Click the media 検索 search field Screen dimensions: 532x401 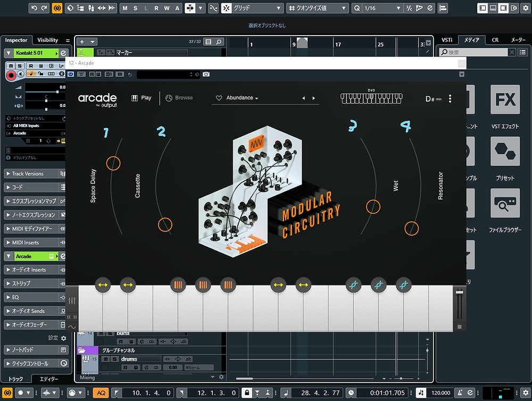pos(473,52)
